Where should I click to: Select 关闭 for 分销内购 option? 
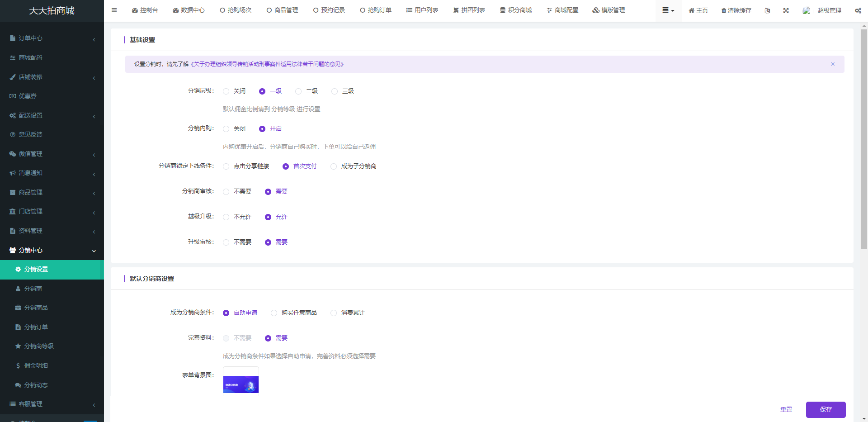tap(226, 129)
